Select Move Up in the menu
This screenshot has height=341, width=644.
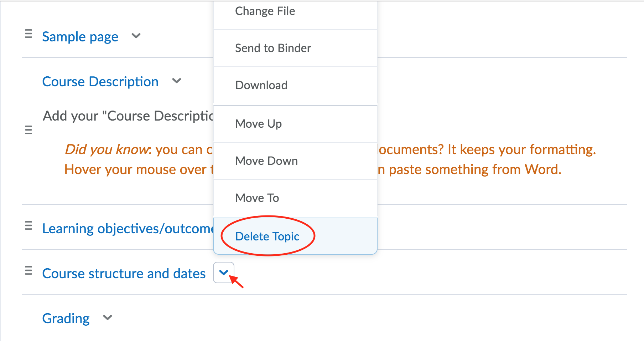(259, 124)
